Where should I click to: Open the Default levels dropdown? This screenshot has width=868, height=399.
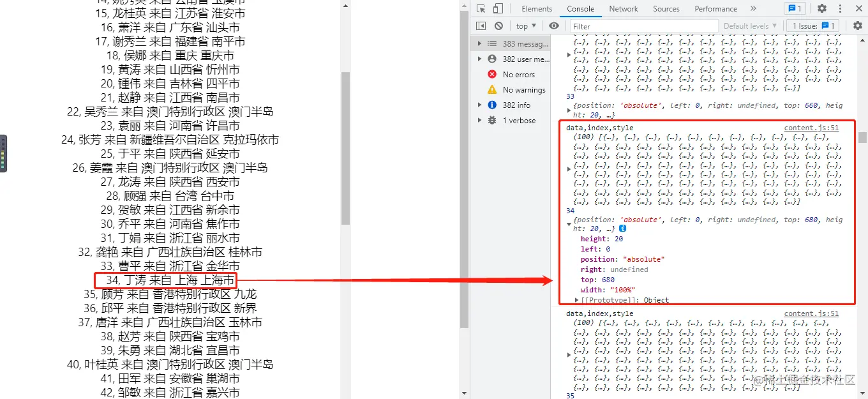(x=750, y=26)
